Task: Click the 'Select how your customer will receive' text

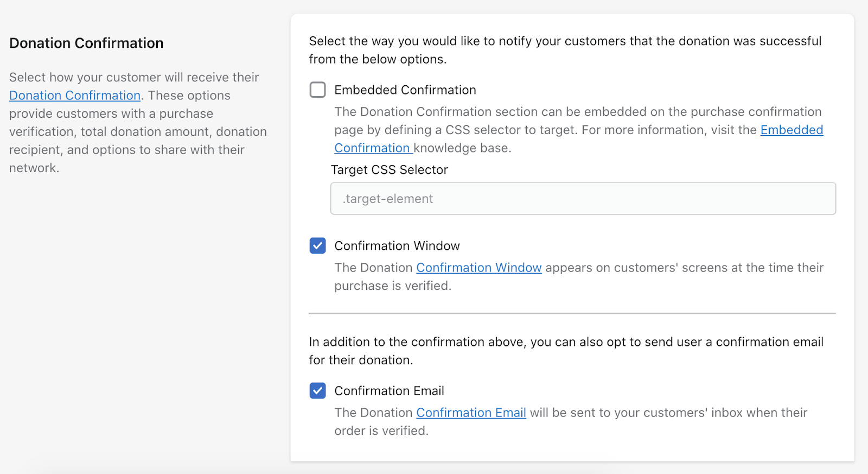Action: 134,77
